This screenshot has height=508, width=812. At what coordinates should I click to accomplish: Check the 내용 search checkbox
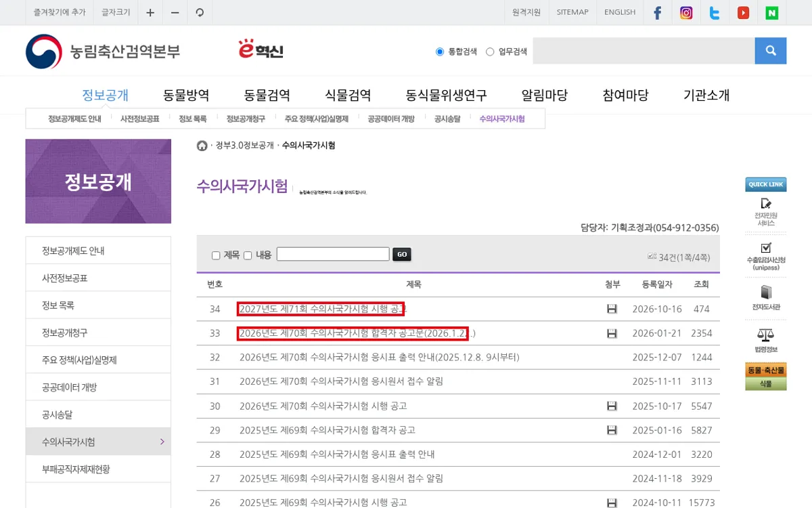pyautogui.click(x=248, y=255)
